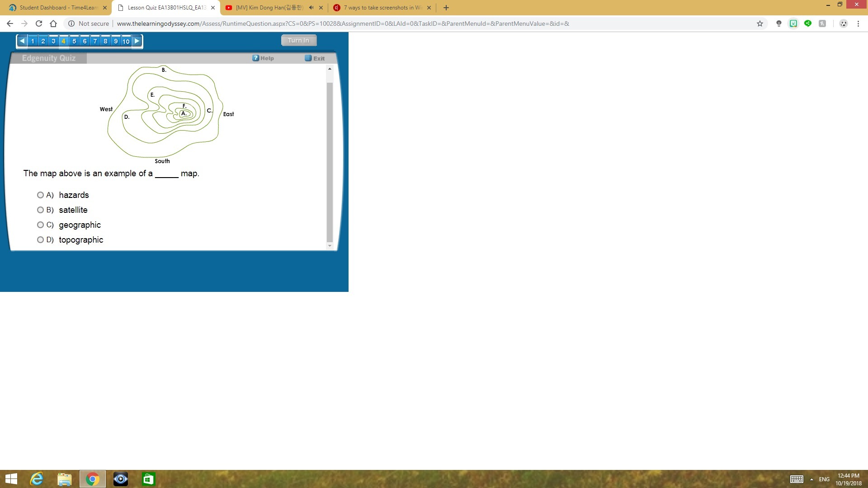
Task: Jump to question 10
Action: pos(126,41)
